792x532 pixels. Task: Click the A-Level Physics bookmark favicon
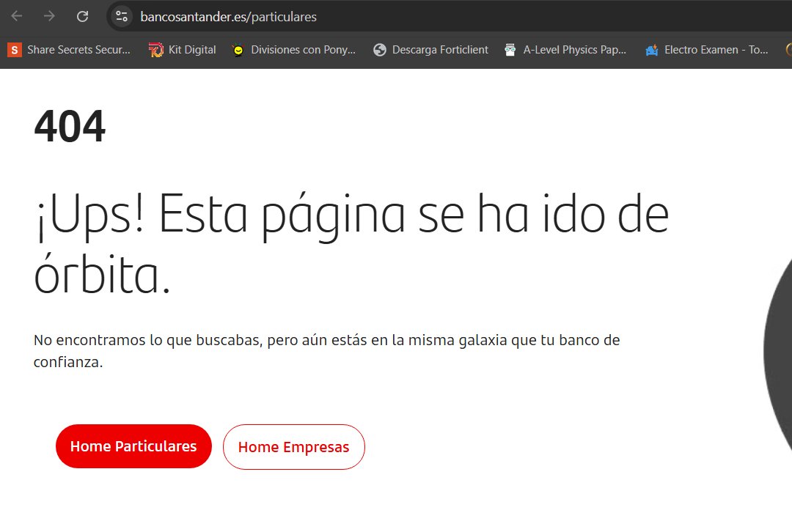[x=510, y=50]
